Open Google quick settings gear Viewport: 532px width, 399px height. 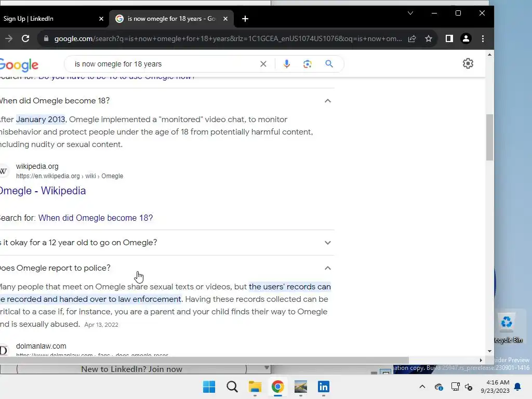click(468, 63)
